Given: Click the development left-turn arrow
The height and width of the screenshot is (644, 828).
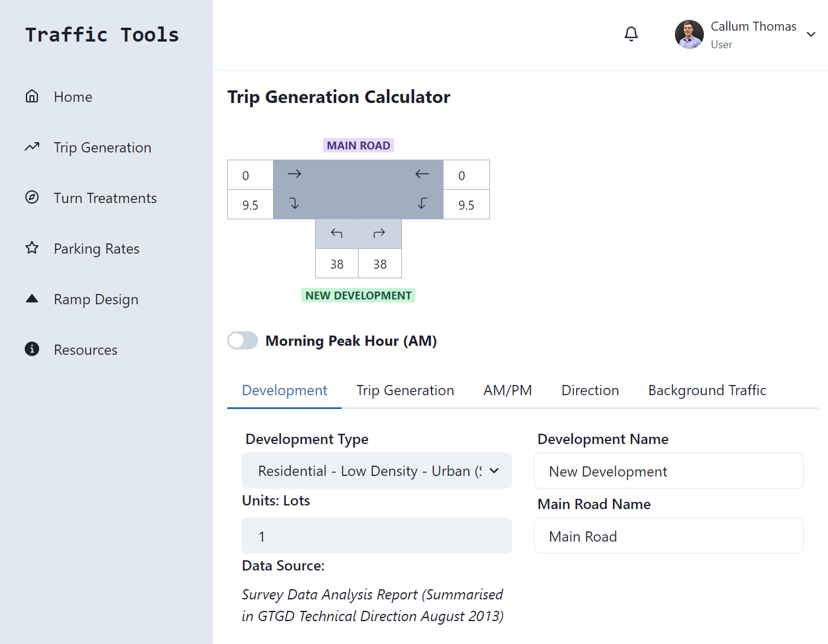Looking at the screenshot, I should [337, 233].
